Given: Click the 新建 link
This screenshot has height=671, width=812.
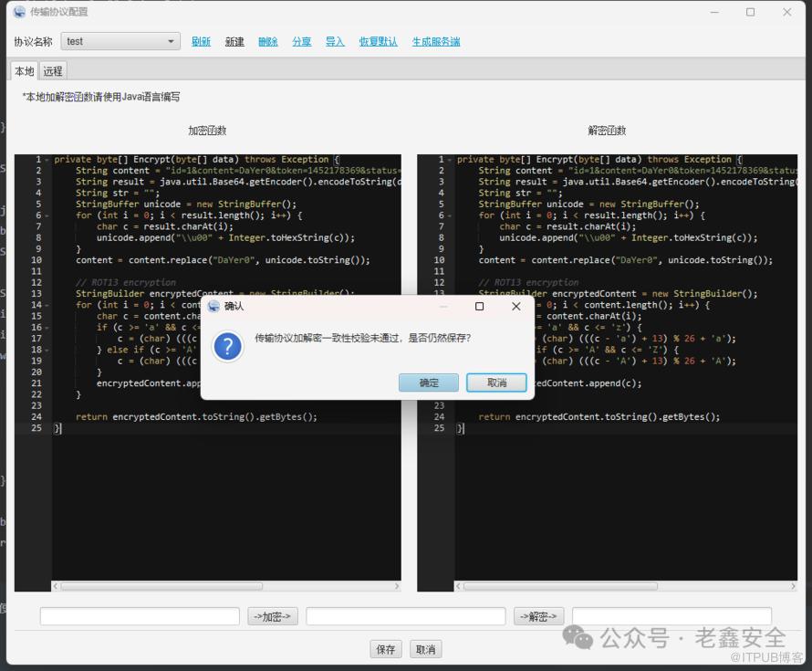Looking at the screenshot, I should click(234, 42).
